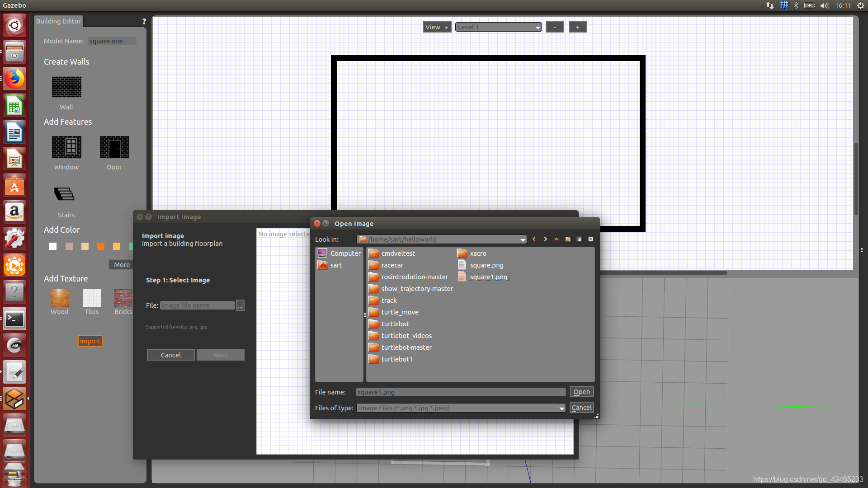Expand the View menu in Building Editor
Image resolution: width=868 pixels, height=488 pixels.
(x=436, y=27)
